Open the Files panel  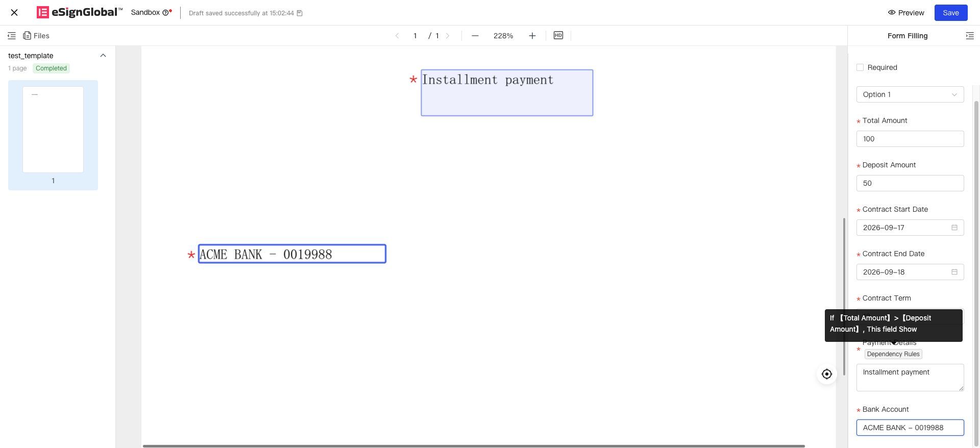tap(36, 36)
